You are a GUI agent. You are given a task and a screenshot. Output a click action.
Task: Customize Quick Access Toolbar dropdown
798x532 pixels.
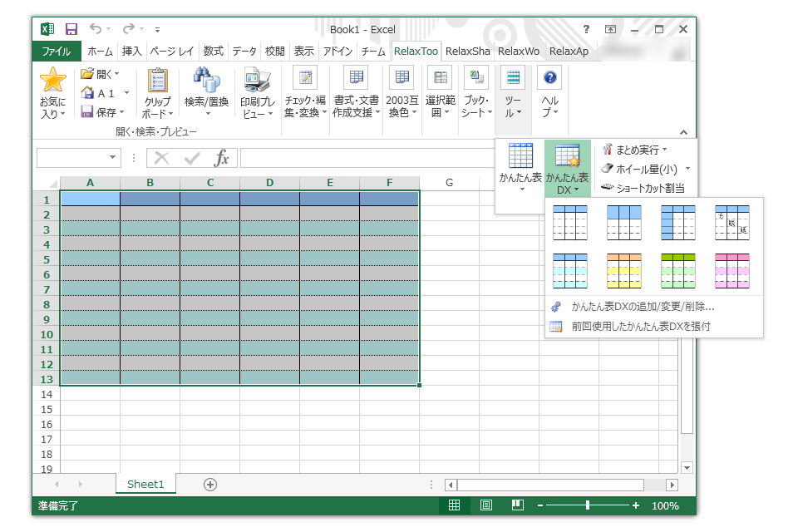(157, 30)
